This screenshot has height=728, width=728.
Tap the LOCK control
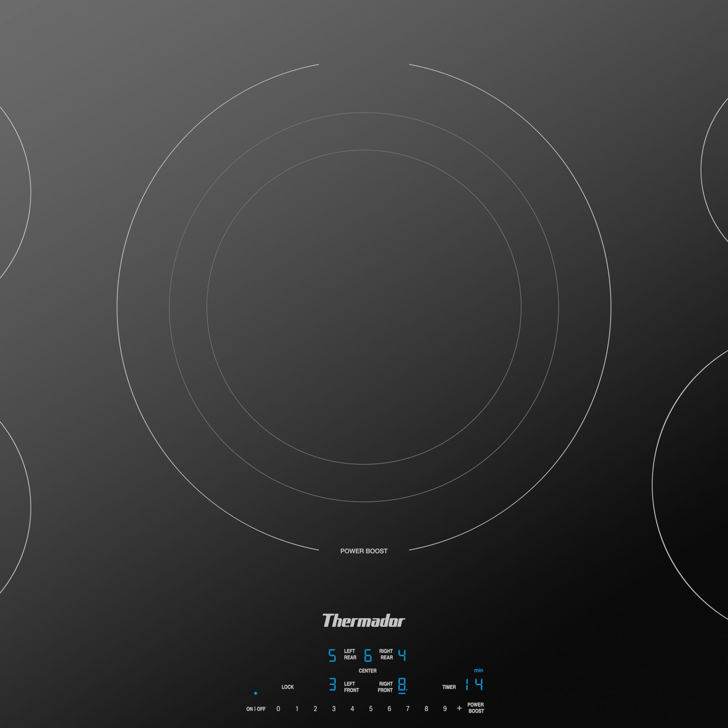click(287, 687)
